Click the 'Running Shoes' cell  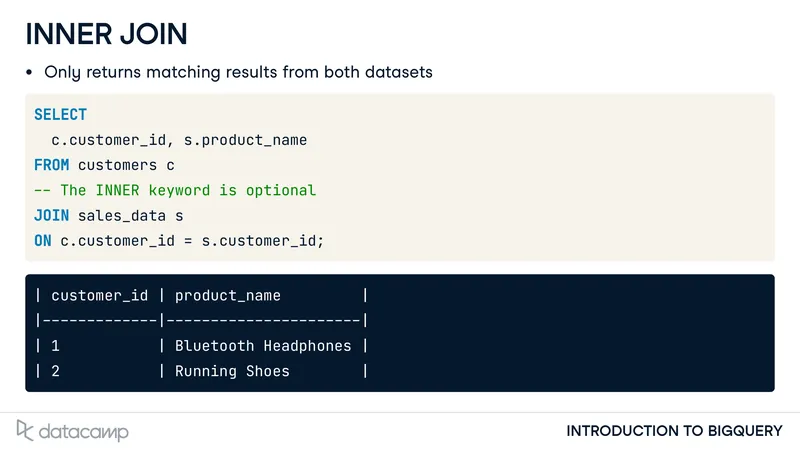pos(232,371)
